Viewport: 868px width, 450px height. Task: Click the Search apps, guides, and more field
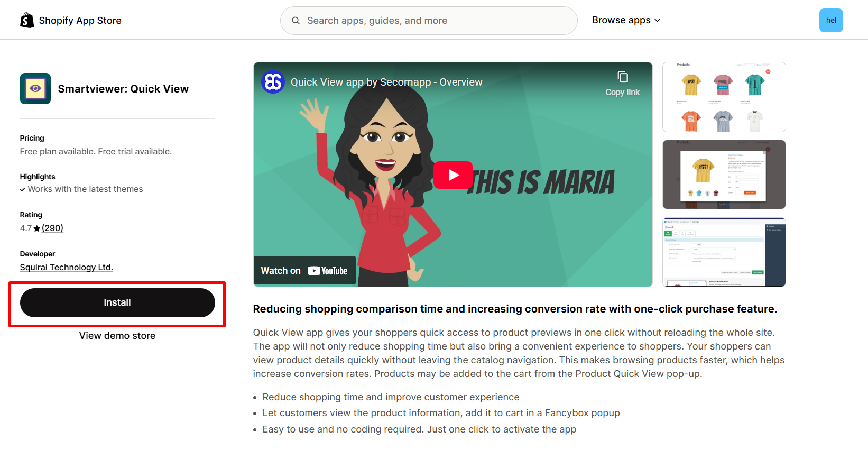pyautogui.click(x=429, y=21)
